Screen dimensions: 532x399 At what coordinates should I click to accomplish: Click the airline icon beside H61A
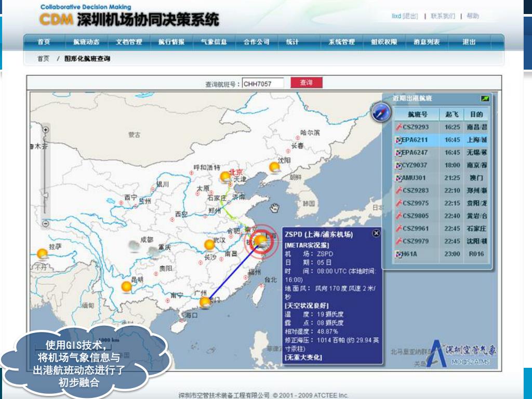(x=398, y=254)
